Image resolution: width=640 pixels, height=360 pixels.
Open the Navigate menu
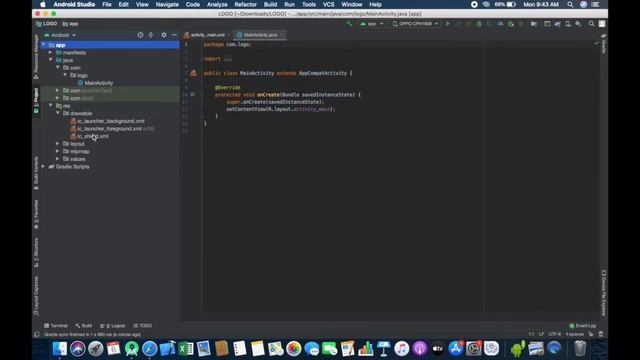click(167, 4)
